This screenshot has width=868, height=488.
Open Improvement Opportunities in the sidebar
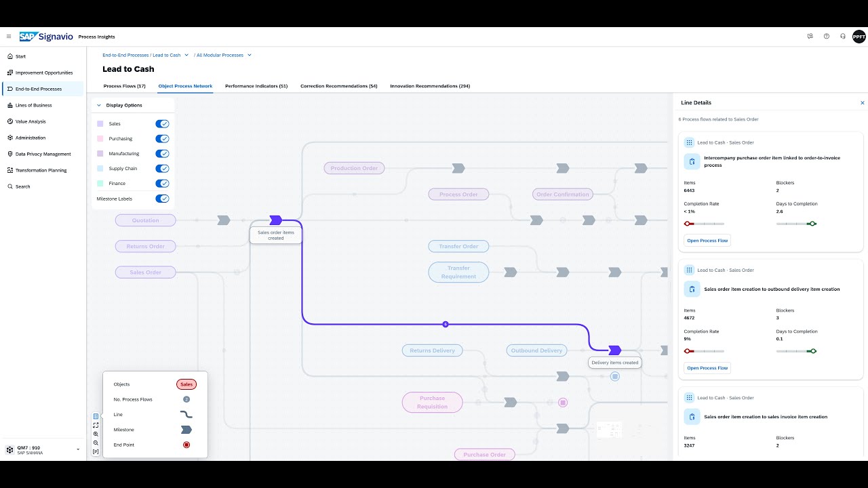[x=43, y=73]
